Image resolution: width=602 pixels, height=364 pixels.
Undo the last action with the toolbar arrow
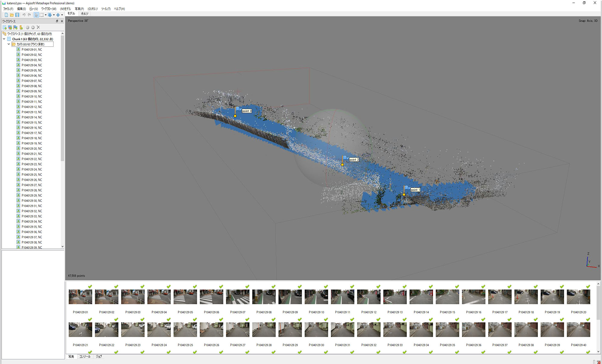[x=24, y=15]
